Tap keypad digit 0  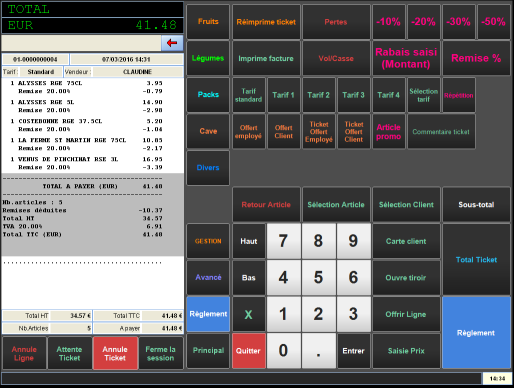[284, 351]
